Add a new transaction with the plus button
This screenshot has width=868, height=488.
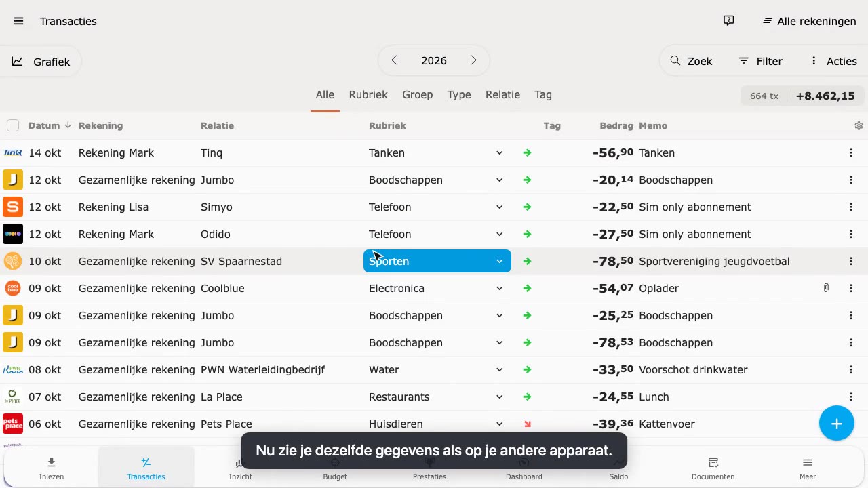point(837,424)
